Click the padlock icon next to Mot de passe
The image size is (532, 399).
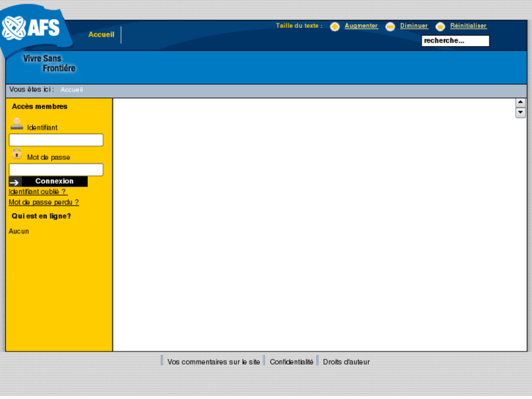(x=17, y=154)
